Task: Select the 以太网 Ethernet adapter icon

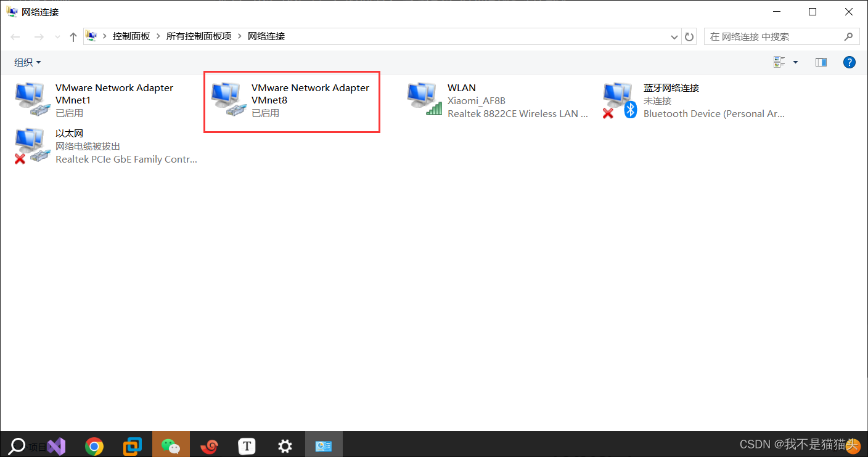Action: click(x=31, y=146)
